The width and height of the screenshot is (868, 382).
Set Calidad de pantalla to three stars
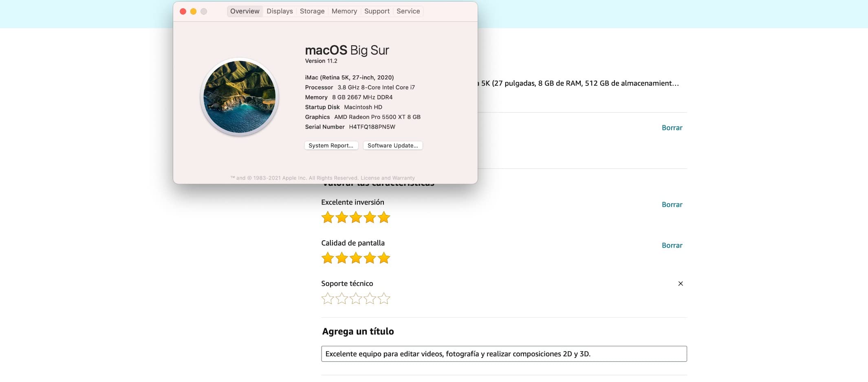coord(356,258)
